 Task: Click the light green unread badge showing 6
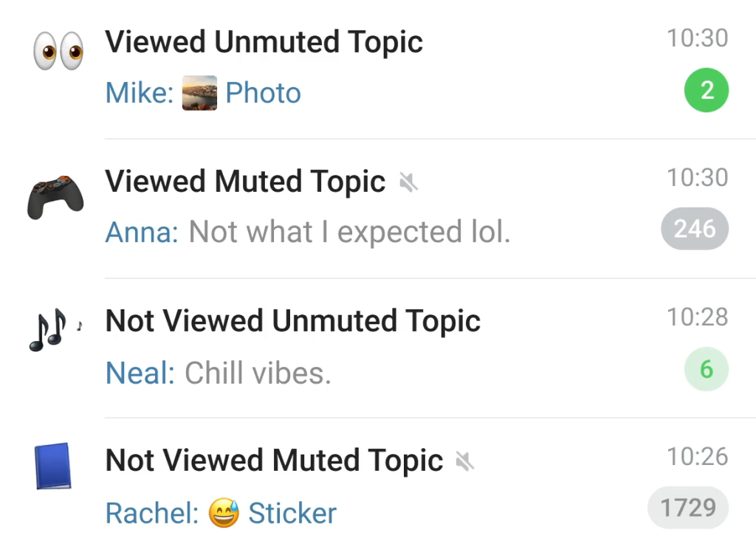pyautogui.click(x=707, y=368)
